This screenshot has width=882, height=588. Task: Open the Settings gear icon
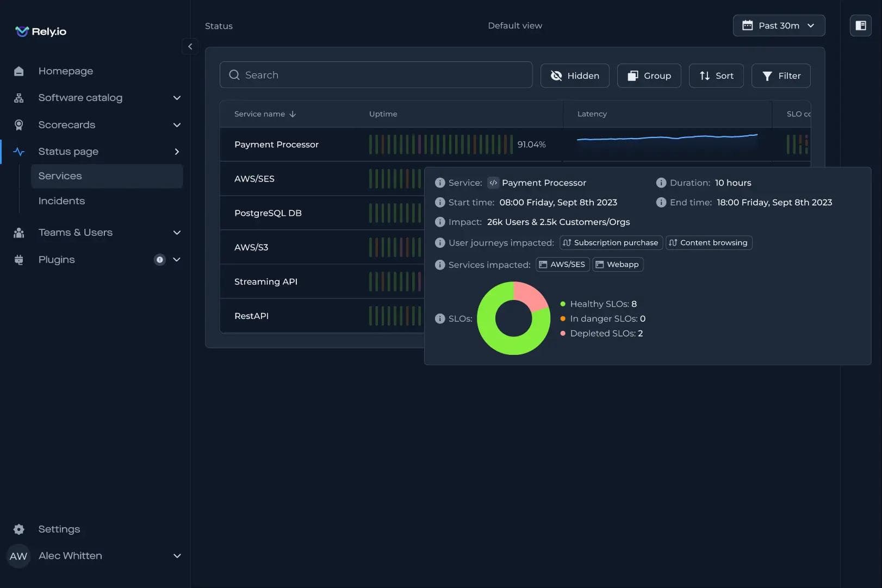click(x=19, y=529)
